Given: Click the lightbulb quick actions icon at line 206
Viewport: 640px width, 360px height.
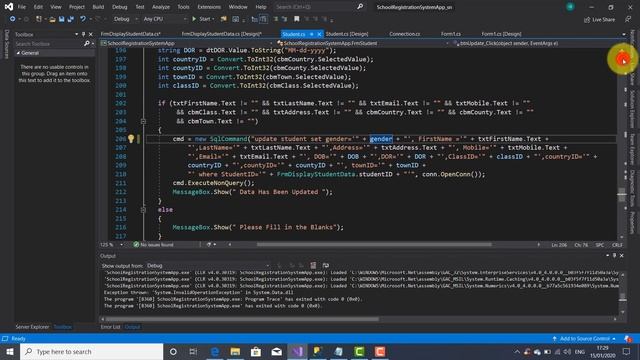Looking at the screenshot, I should click(131, 139).
